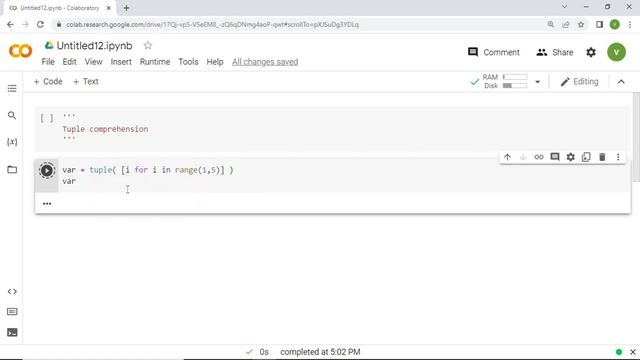The height and width of the screenshot is (360, 640).
Task: Open the Comment button
Action: [x=494, y=52]
